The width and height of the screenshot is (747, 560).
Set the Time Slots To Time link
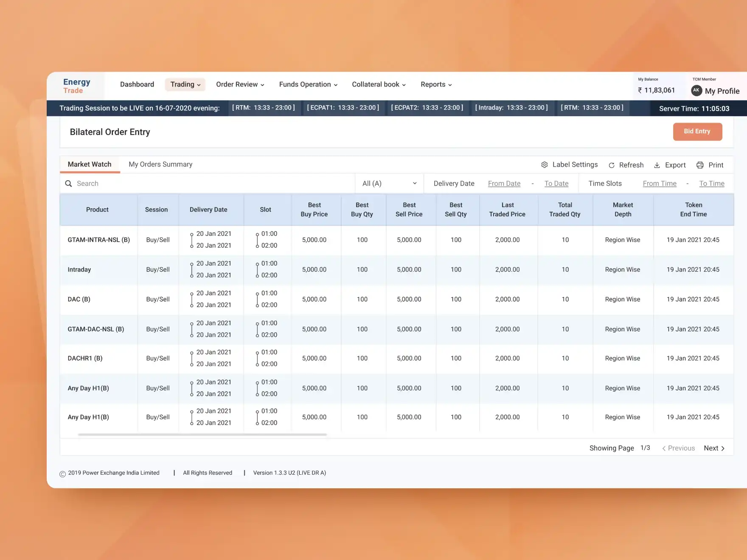pyautogui.click(x=712, y=184)
